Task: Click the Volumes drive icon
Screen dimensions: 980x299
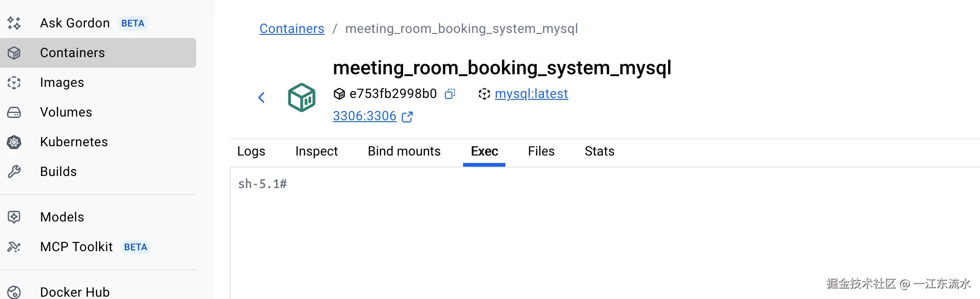Action: [14, 112]
